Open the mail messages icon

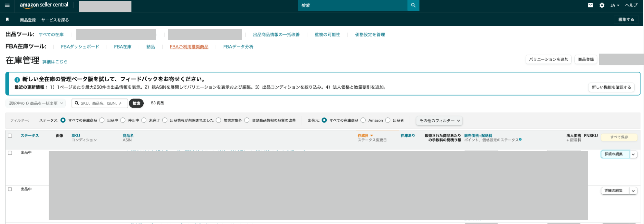[591, 5]
